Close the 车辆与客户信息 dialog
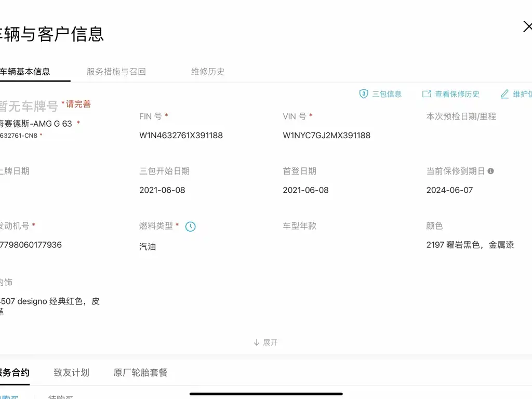Screen dimensions: 532x399 click(x=527, y=26)
